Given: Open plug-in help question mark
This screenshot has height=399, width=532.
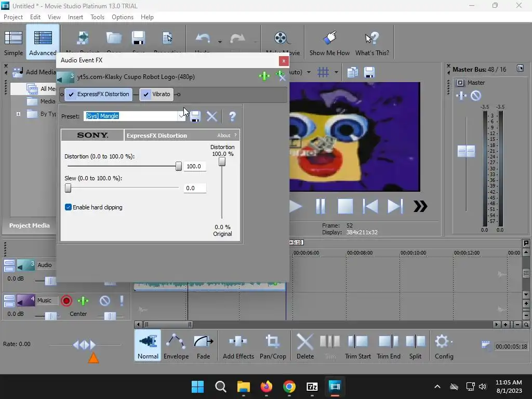Looking at the screenshot, I should click(232, 116).
